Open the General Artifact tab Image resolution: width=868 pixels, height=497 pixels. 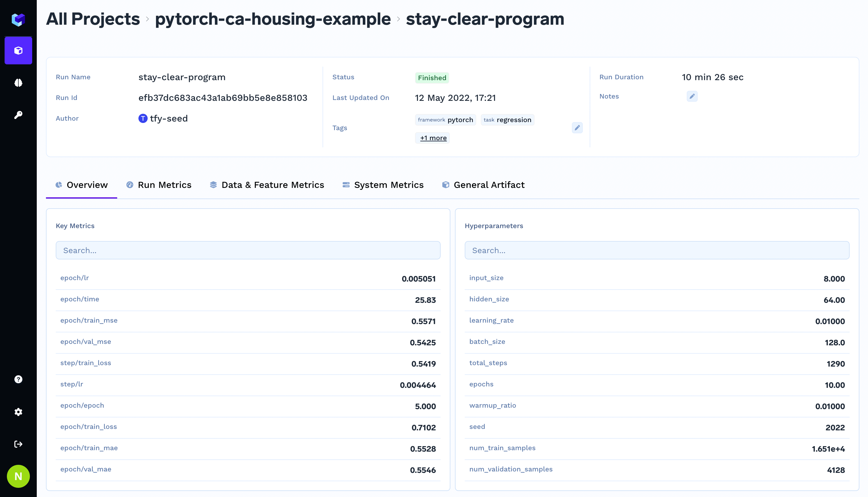(x=483, y=185)
